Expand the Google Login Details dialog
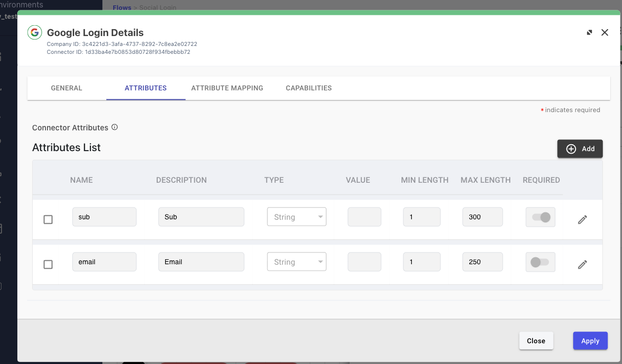The height and width of the screenshot is (364, 622). pyautogui.click(x=589, y=33)
